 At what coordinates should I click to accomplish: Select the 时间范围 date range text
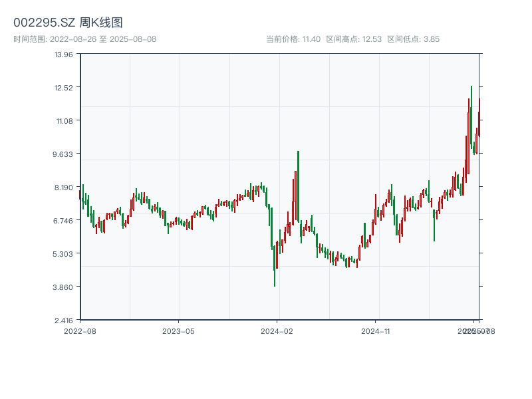(x=84, y=39)
